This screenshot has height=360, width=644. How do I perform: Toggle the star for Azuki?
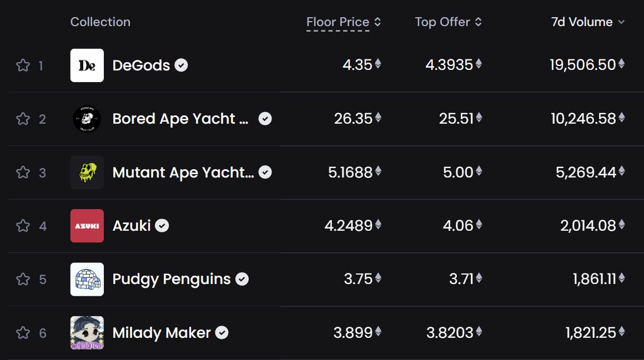23,226
